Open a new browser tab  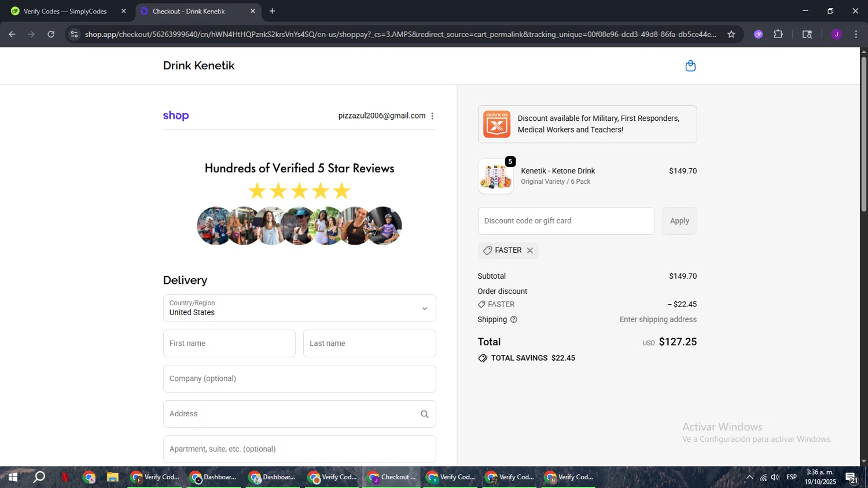(x=273, y=11)
